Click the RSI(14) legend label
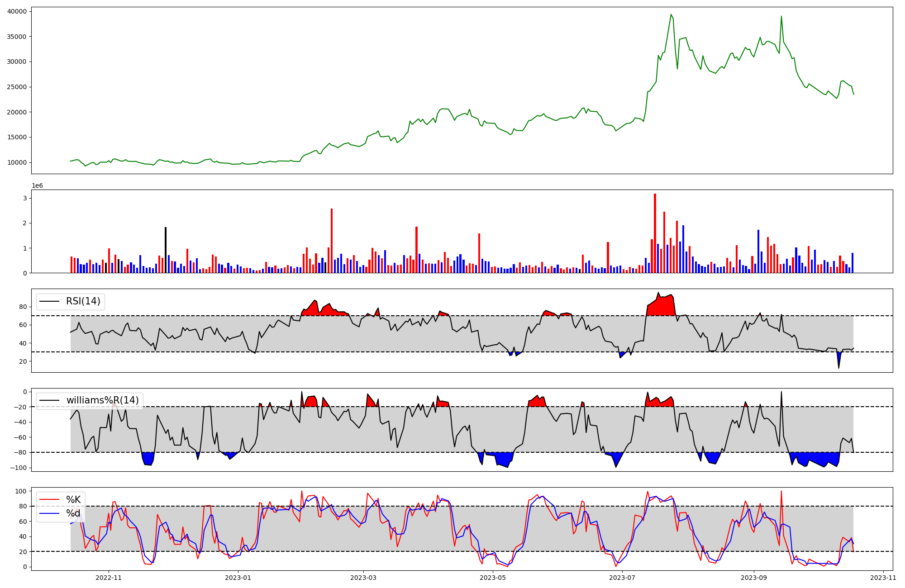Screen dimensions: 905x588 pos(83,301)
